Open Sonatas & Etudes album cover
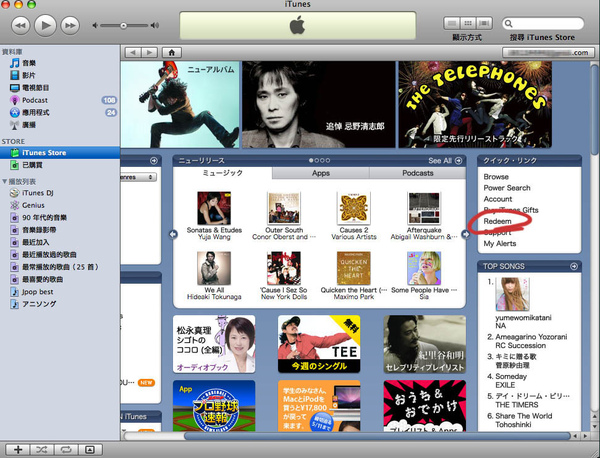 (214, 208)
